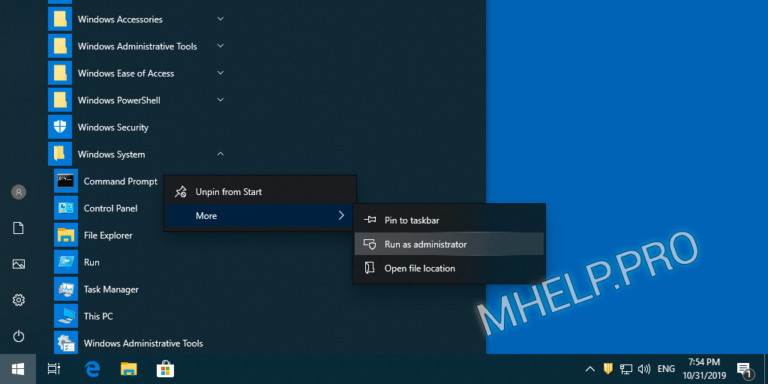768x384 pixels.
Task: Show hidden tray icons chevron
Action: 590,369
